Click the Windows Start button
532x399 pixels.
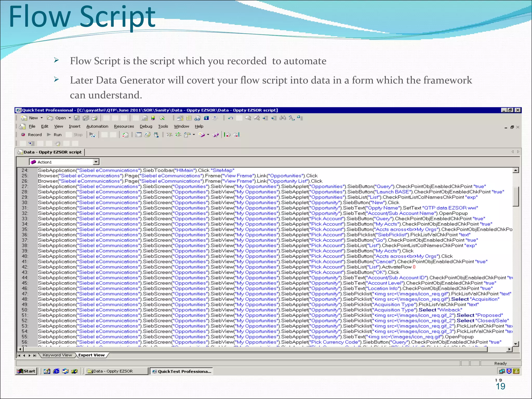[26, 371]
